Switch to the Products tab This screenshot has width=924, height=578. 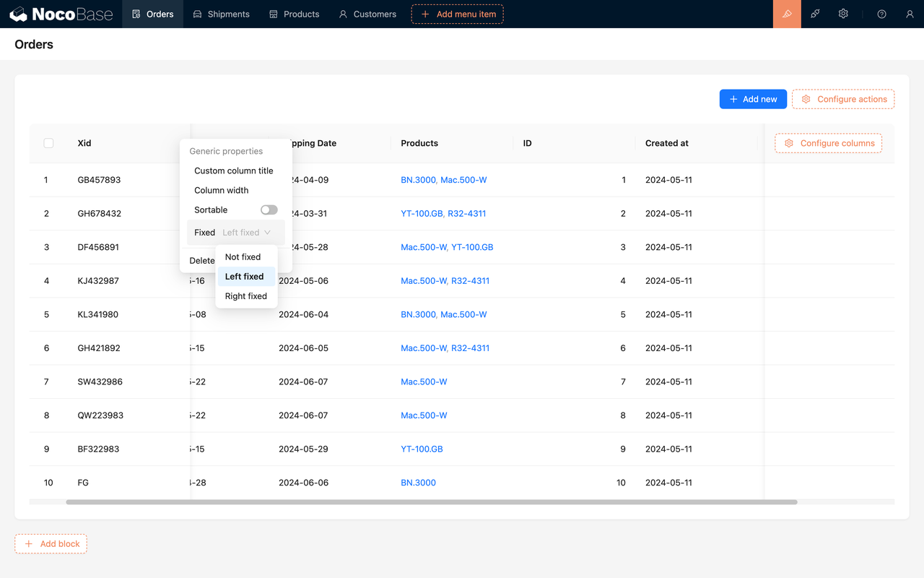click(x=294, y=14)
